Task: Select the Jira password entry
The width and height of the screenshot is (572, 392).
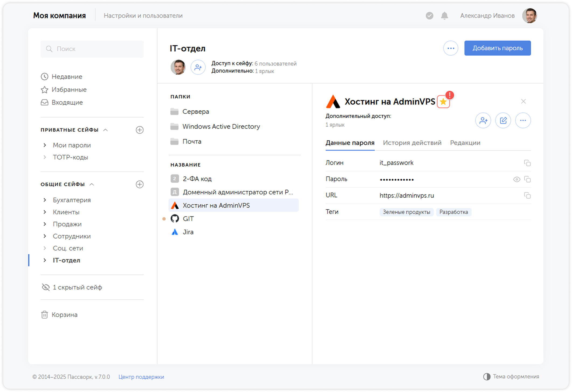Action: (x=233, y=232)
